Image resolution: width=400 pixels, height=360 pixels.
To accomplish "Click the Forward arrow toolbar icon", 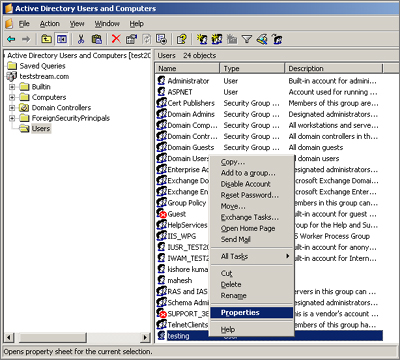I will click(26, 39).
